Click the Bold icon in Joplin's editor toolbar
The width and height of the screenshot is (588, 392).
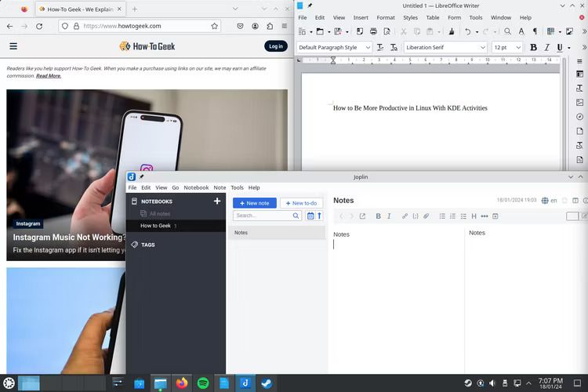tap(378, 216)
